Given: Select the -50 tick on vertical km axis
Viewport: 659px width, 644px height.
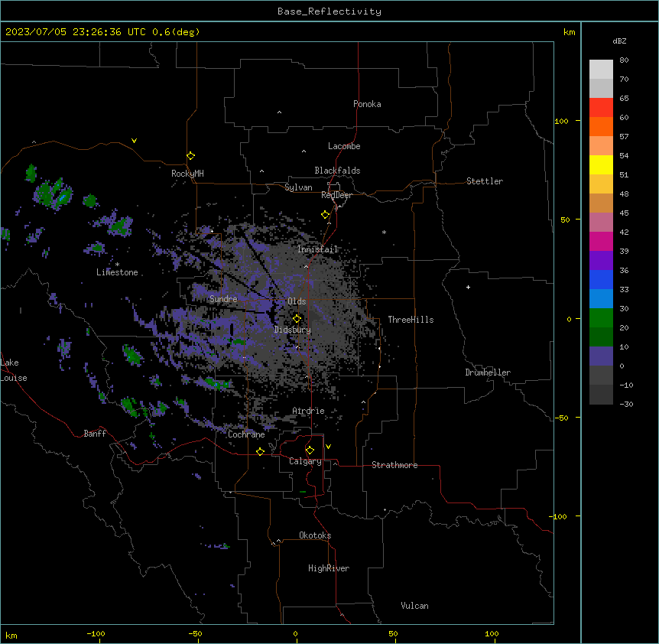Looking at the screenshot, I should pos(561,418).
